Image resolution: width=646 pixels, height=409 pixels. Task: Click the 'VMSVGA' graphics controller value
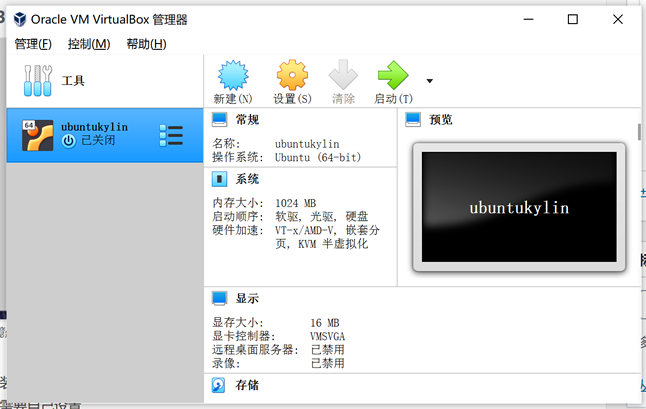(328, 337)
